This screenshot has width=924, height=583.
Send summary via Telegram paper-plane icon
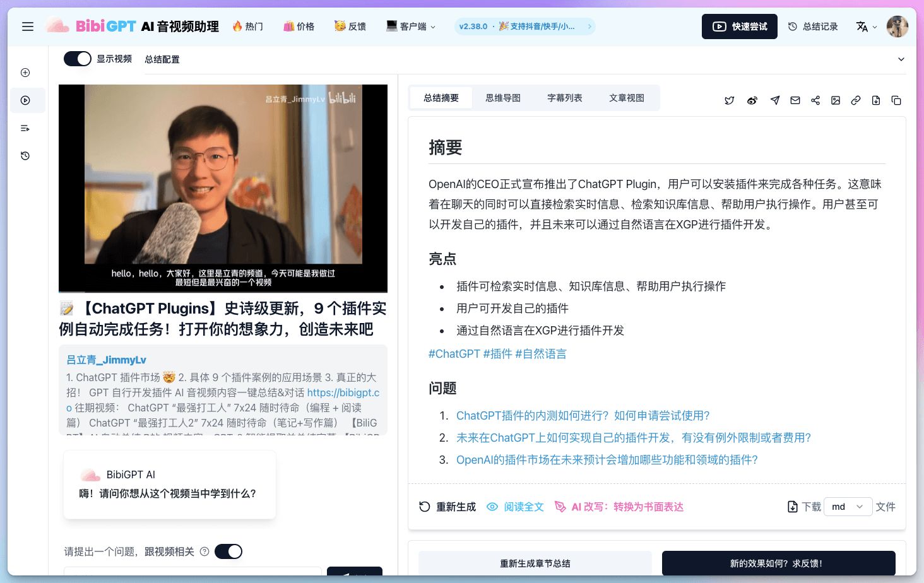775,100
